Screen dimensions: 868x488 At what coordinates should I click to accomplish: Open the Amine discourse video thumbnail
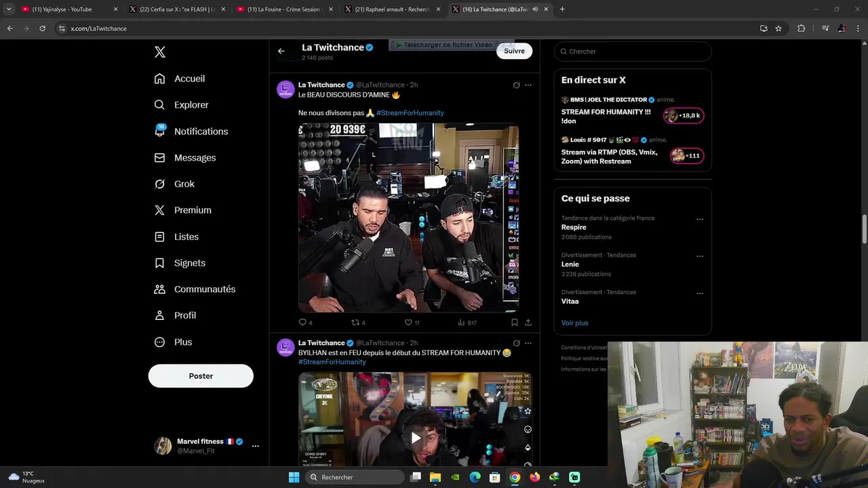pyautogui.click(x=409, y=218)
